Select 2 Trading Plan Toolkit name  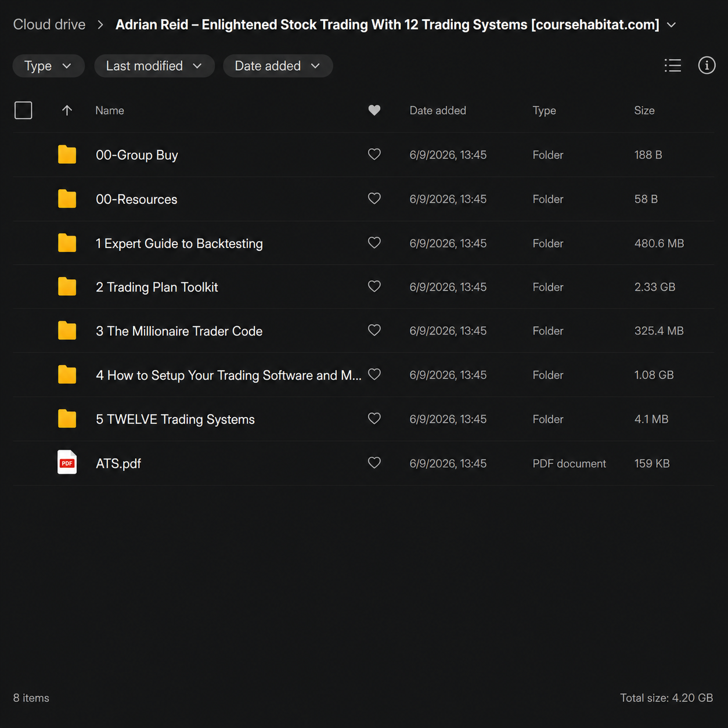(x=157, y=287)
